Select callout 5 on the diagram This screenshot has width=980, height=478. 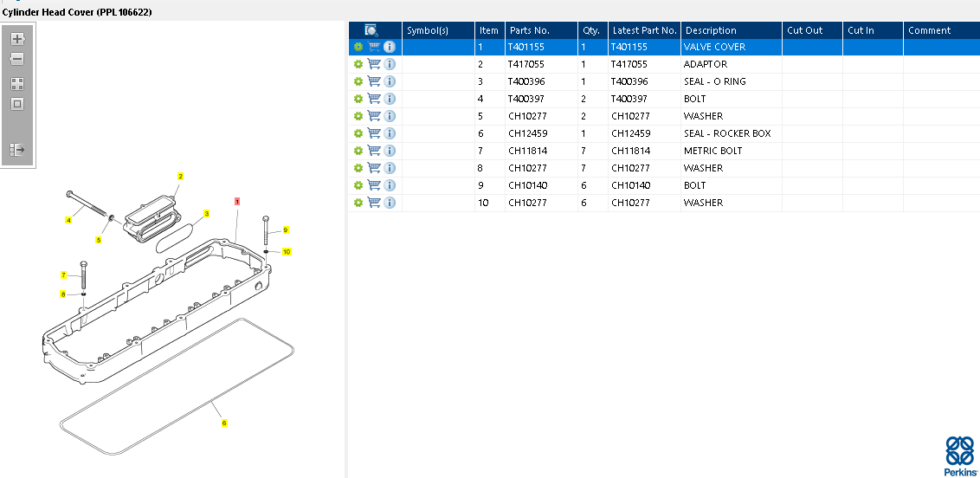[x=98, y=239]
